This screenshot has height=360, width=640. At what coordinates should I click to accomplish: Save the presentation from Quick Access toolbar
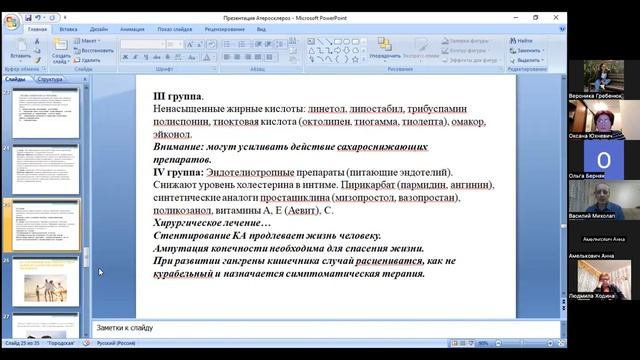coord(28,18)
